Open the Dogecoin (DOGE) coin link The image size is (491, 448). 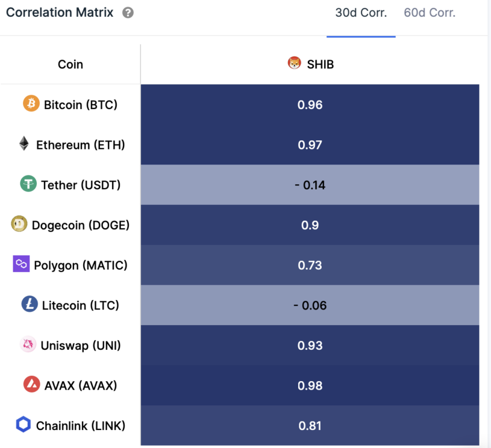click(x=81, y=225)
